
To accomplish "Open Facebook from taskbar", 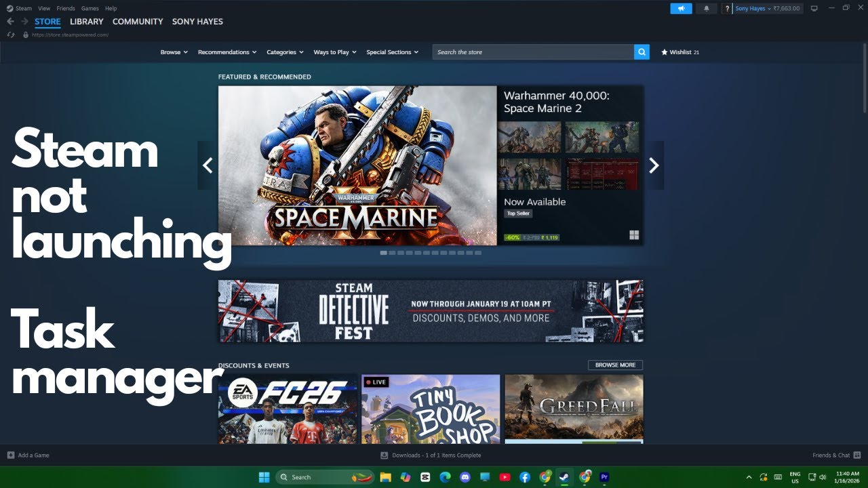I will tap(524, 477).
